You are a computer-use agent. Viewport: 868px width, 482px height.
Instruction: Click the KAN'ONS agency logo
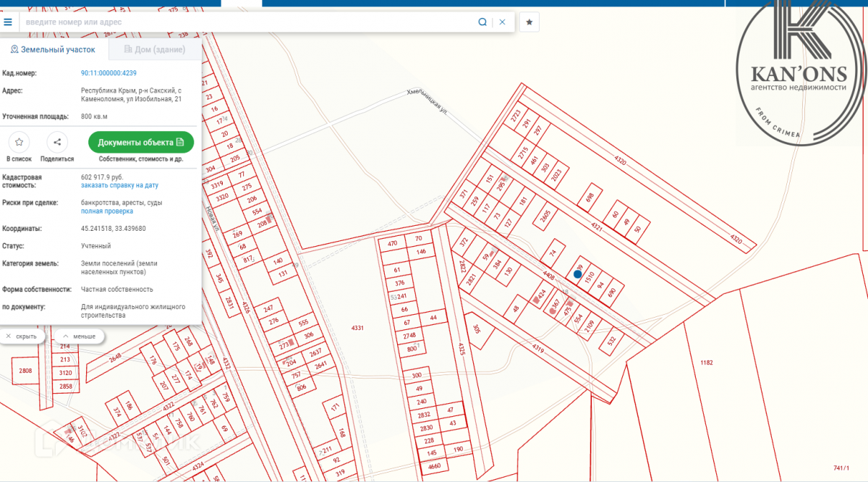click(x=799, y=72)
